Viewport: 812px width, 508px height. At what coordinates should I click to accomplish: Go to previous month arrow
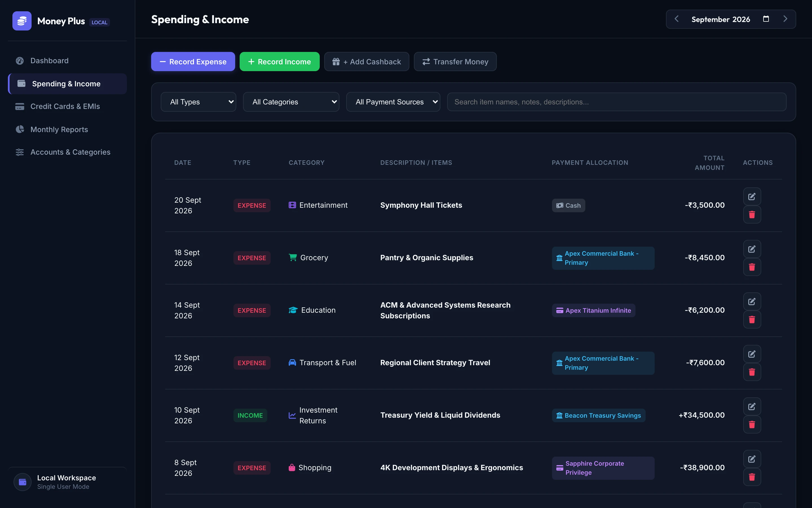click(x=676, y=19)
